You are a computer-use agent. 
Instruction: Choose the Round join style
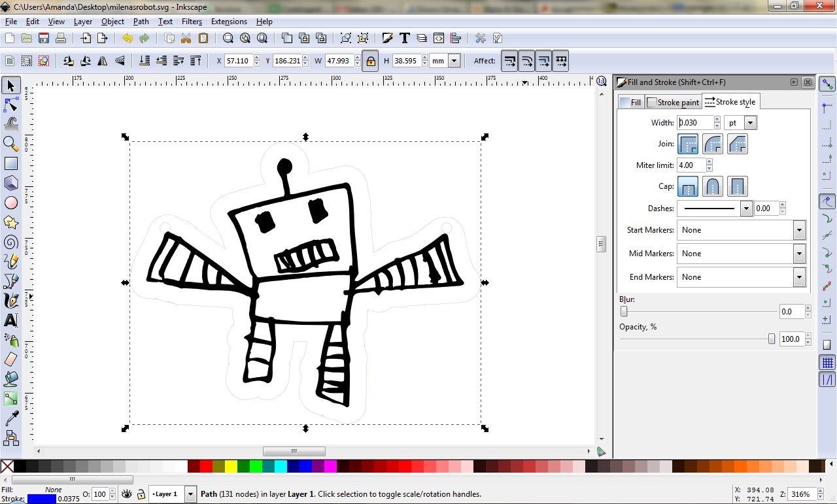coord(713,144)
